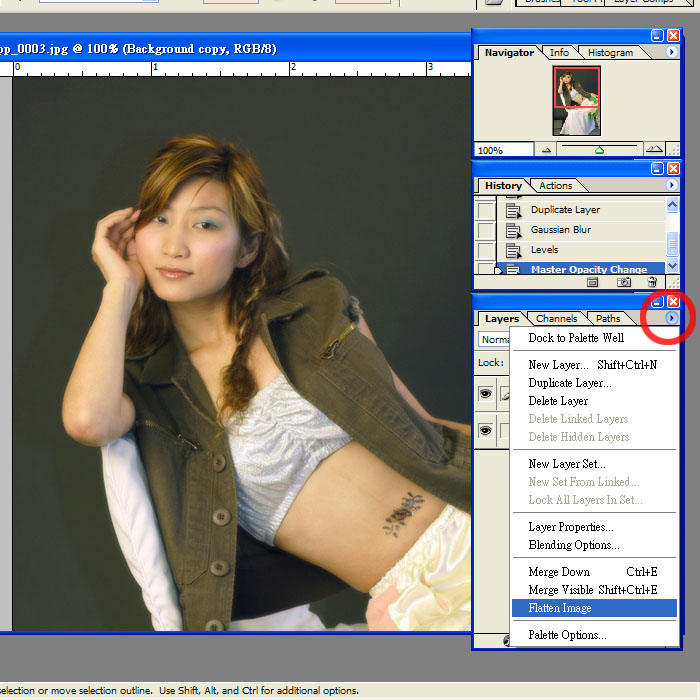
Task: Toggle visibility of the bottom layer
Action: [485, 430]
